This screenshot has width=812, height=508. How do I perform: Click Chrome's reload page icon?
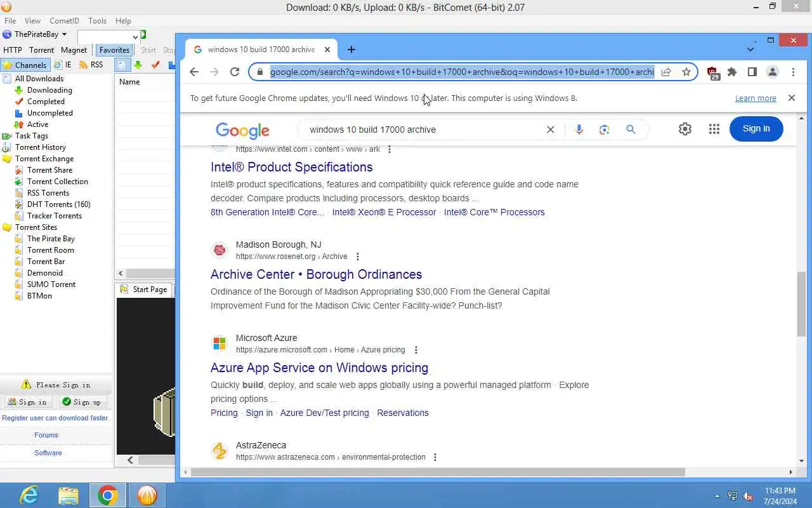point(235,72)
